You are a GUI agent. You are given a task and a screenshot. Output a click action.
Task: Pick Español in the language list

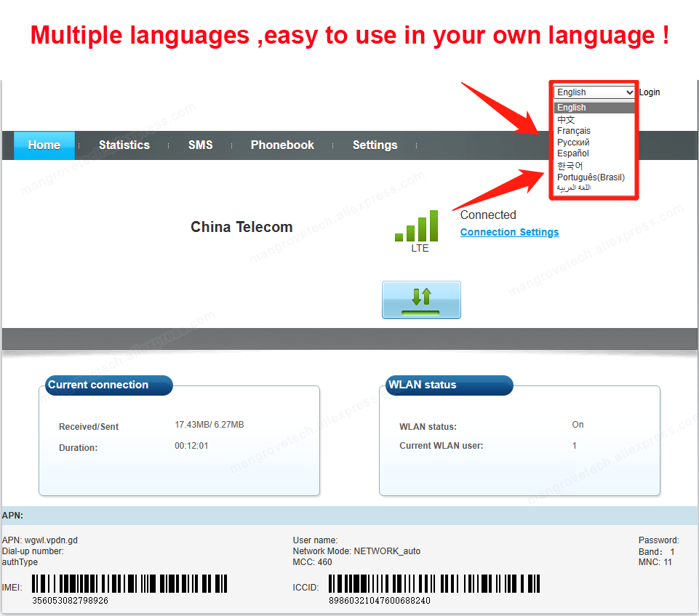594,153
